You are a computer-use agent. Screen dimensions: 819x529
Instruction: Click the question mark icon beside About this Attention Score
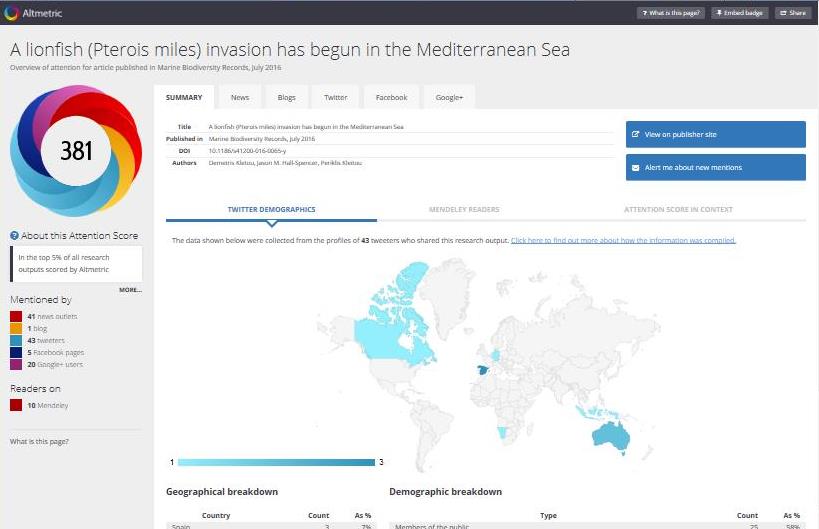pyautogui.click(x=14, y=236)
